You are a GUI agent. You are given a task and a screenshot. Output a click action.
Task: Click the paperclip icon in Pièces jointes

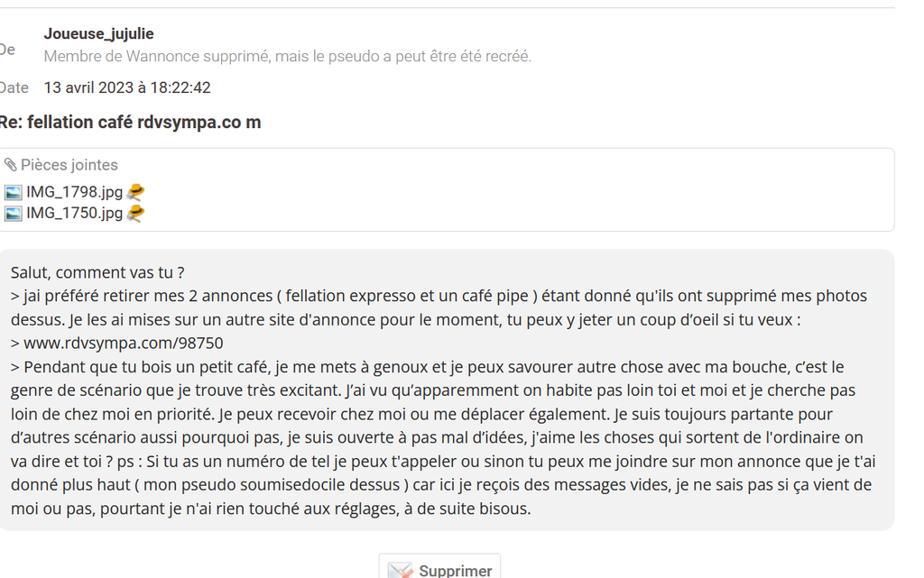point(11,165)
